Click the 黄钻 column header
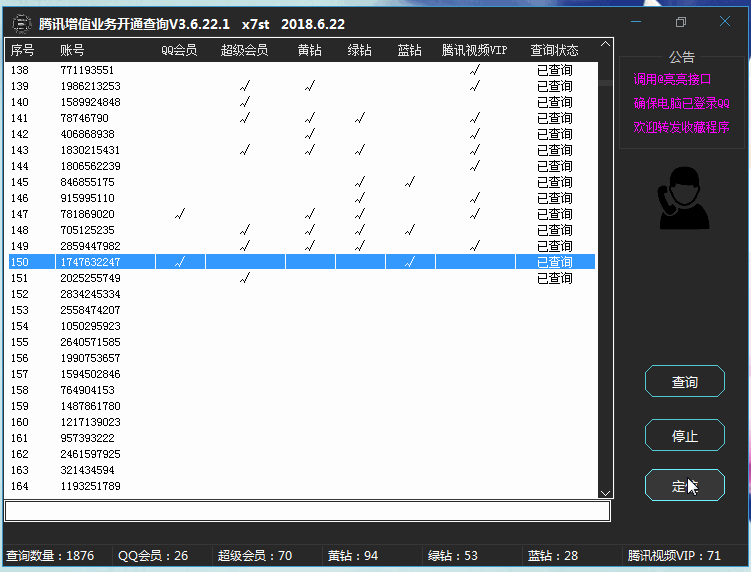751x572 pixels. [309, 50]
